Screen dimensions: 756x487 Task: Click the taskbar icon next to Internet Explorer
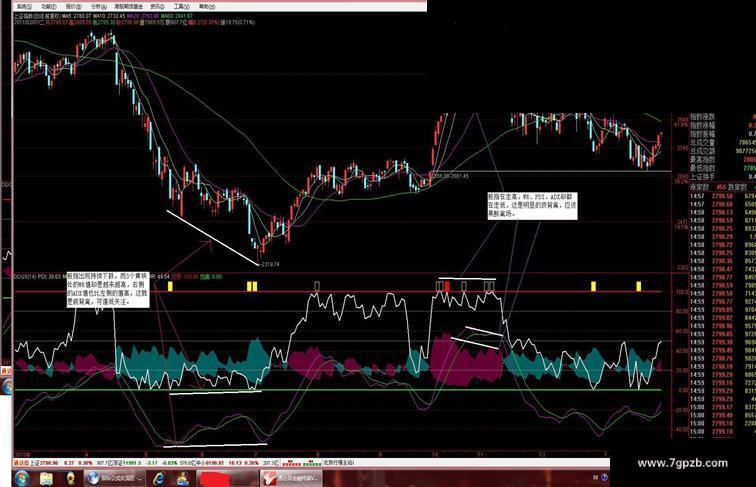[183, 478]
